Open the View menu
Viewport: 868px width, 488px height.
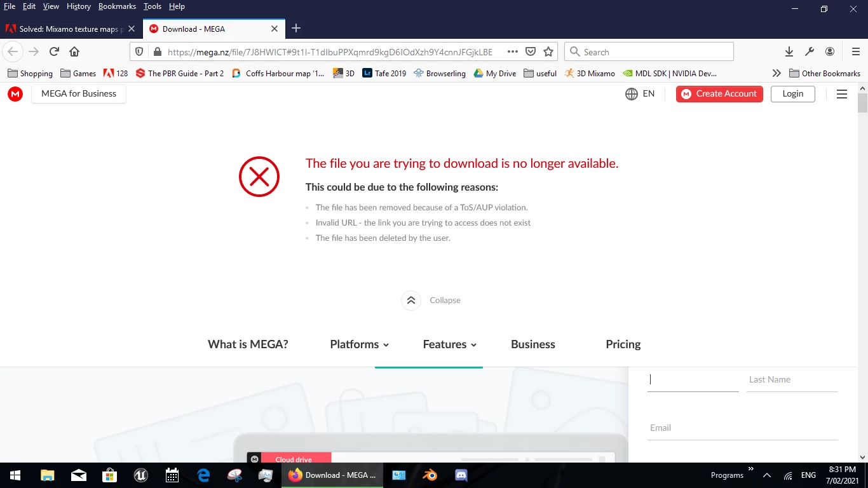click(51, 6)
